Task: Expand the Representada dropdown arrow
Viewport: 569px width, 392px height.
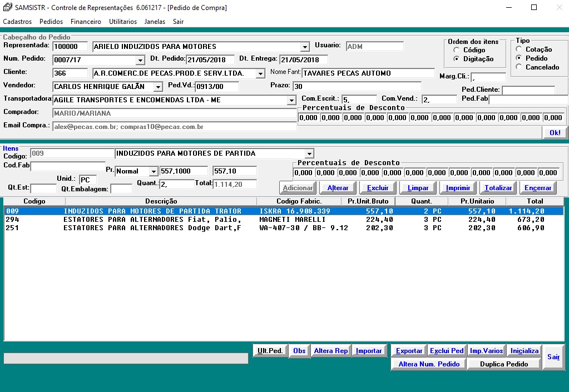Action: coord(305,47)
